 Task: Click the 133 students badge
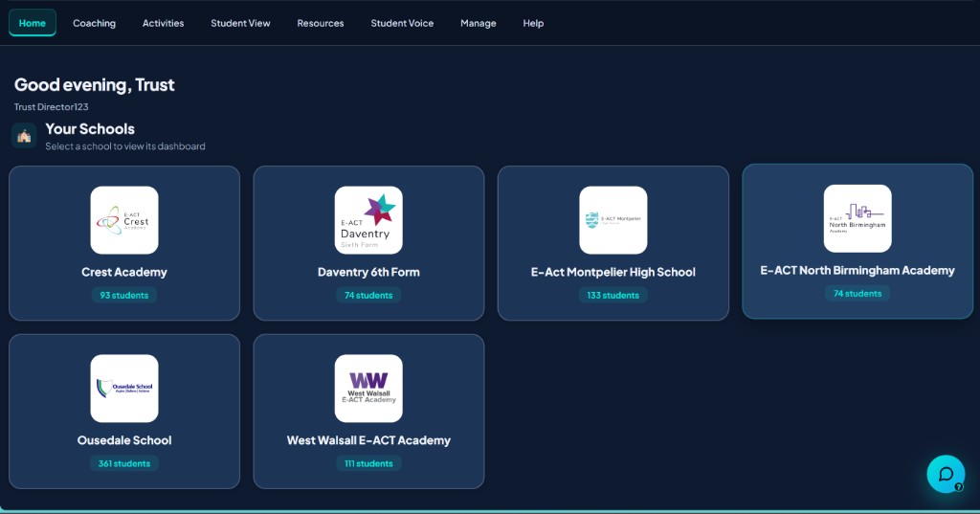(613, 295)
